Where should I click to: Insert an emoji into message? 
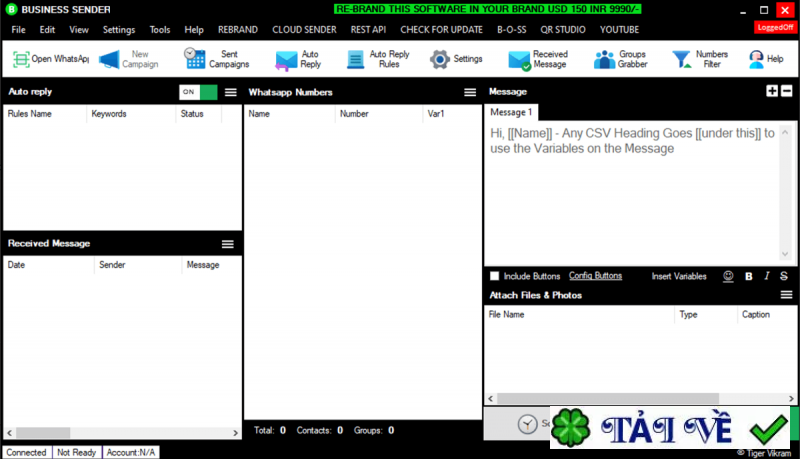(728, 276)
